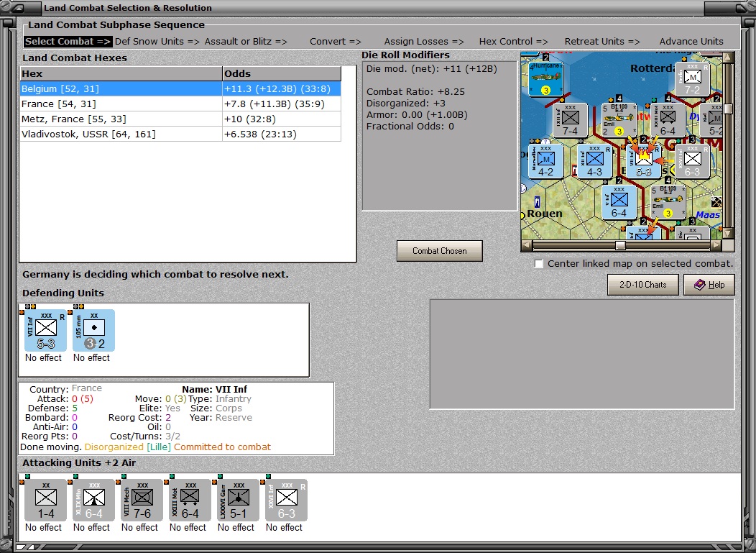Click the Hurricane aircraft on the map

tap(546, 79)
